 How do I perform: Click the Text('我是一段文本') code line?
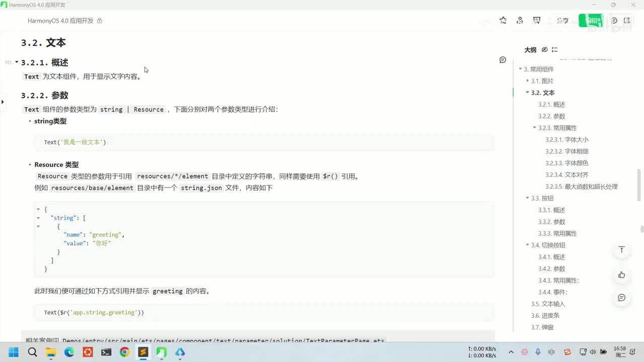[75, 142]
